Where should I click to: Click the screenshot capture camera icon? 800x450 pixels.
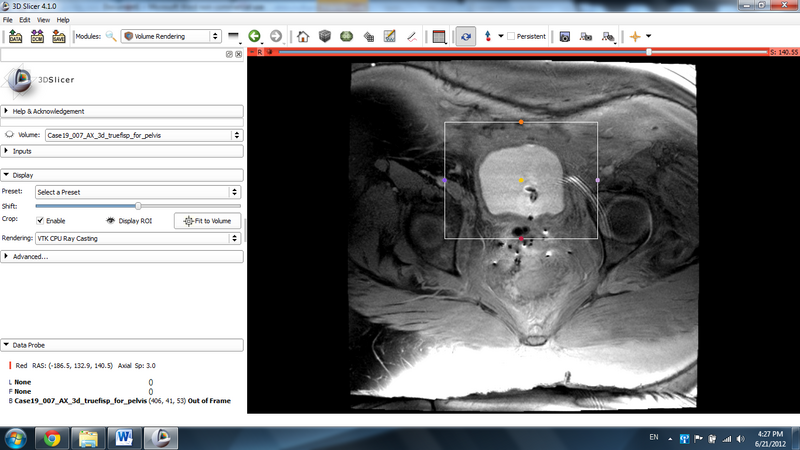pyautogui.click(x=564, y=37)
